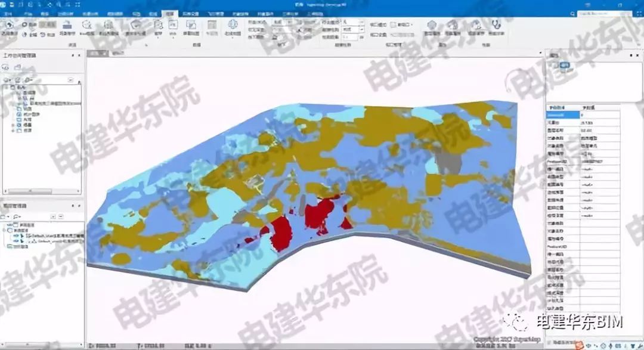Toggle the checkbox in ribbon viewport group
The width and height of the screenshot is (644, 350).
coord(393,25)
